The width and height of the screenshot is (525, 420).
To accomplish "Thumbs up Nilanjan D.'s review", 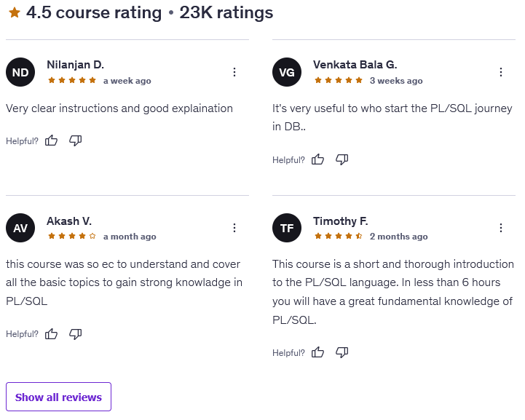I will point(52,140).
